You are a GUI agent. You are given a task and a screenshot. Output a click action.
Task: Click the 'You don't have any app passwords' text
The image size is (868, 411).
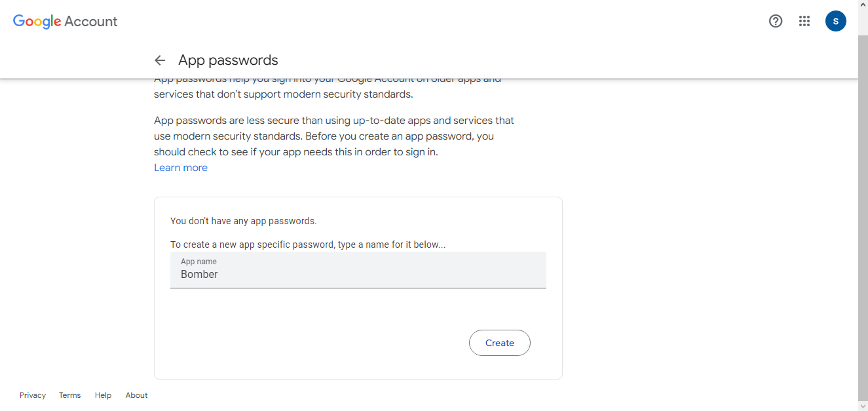[243, 221]
